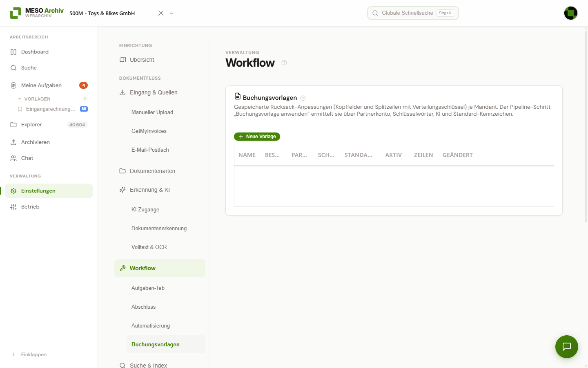The height and width of the screenshot is (368, 588).
Task: Open Suche & Index section
Action: pyautogui.click(x=160, y=365)
